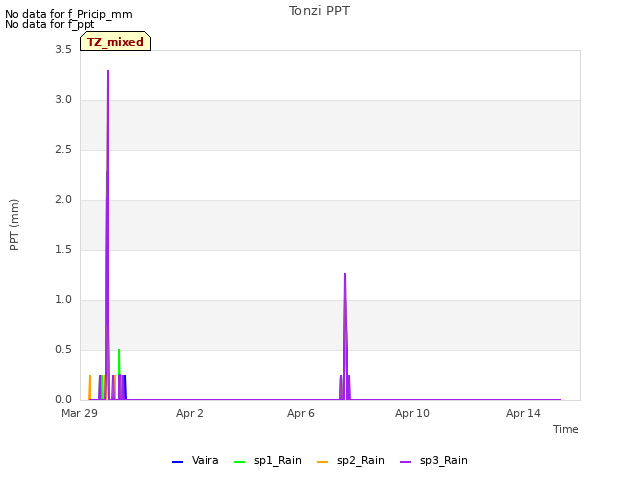640x480 pixels.
Task: Click the 1.5 y-axis tick label
Action: pyautogui.click(x=63, y=250)
